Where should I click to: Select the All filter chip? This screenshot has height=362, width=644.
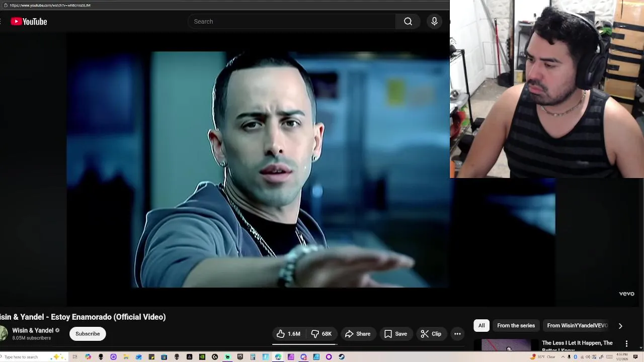pos(481,326)
